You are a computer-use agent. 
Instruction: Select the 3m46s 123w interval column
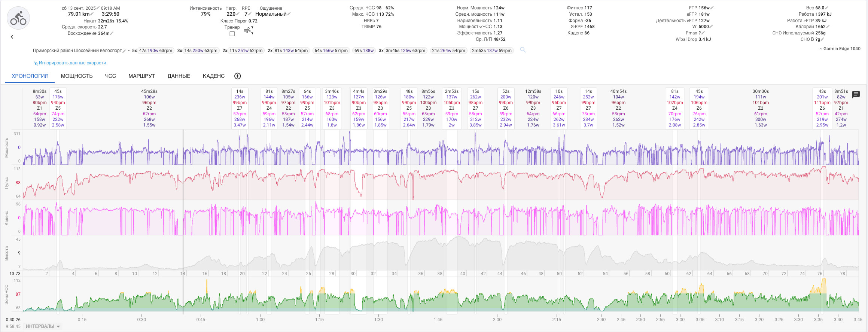[332, 108]
